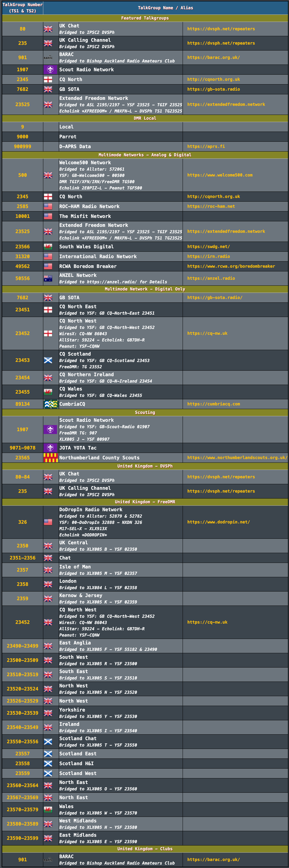
Task: Click the "TalkGroup Number (TS1 & TS2)" column header
Action: click(22, 8)
